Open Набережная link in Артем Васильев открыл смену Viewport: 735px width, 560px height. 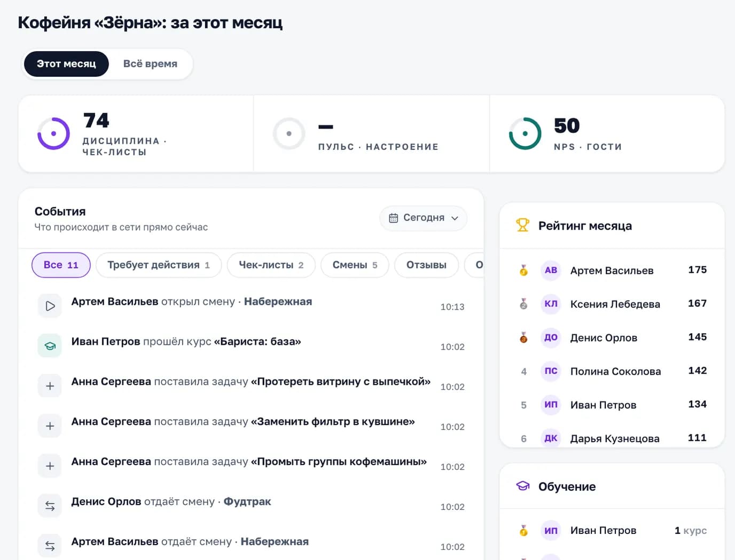[278, 302]
